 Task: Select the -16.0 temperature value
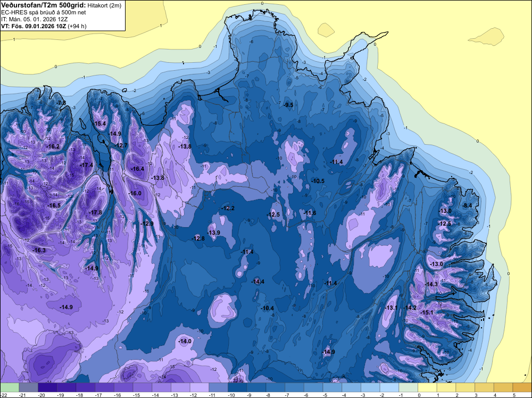(x=135, y=193)
